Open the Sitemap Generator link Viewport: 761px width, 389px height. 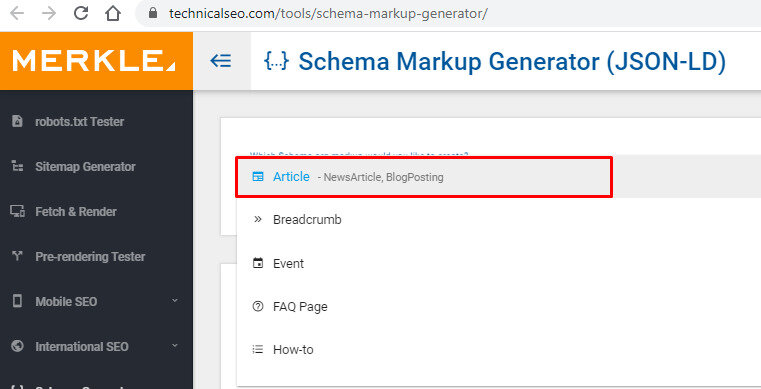tap(85, 167)
